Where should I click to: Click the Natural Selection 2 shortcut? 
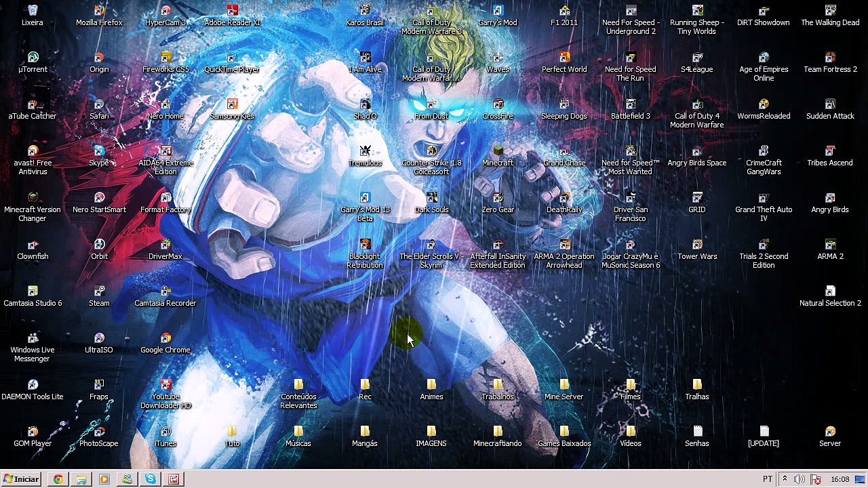click(830, 296)
